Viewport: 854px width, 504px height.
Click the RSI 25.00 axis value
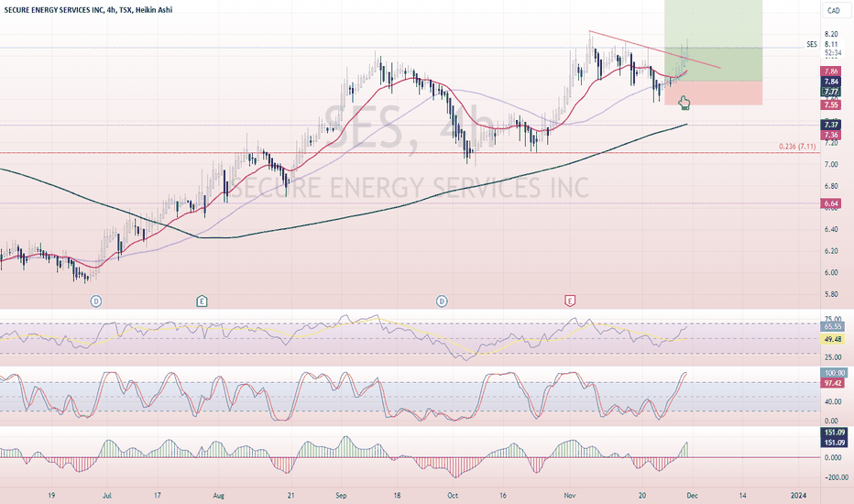point(833,357)
